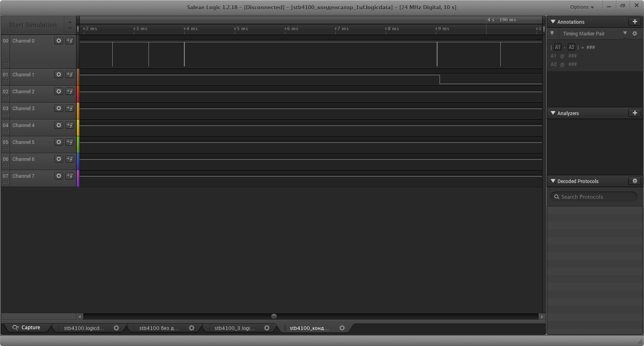Screen dimensions: 644x346
Task: Click Start Simulation button
Action: [33, 25]
